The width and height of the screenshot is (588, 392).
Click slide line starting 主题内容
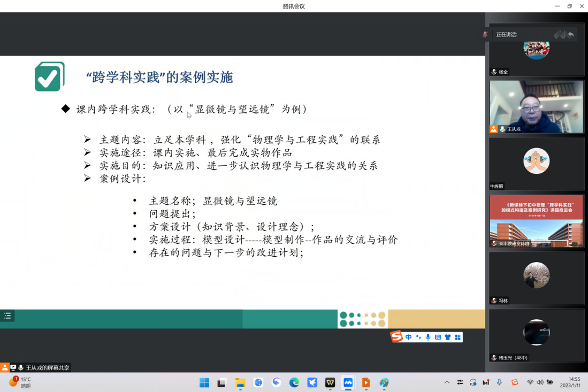tap(240, 140)
